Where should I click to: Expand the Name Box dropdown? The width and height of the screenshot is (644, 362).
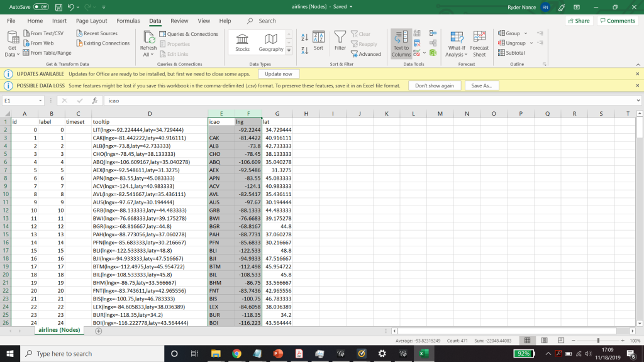[40, 101]
